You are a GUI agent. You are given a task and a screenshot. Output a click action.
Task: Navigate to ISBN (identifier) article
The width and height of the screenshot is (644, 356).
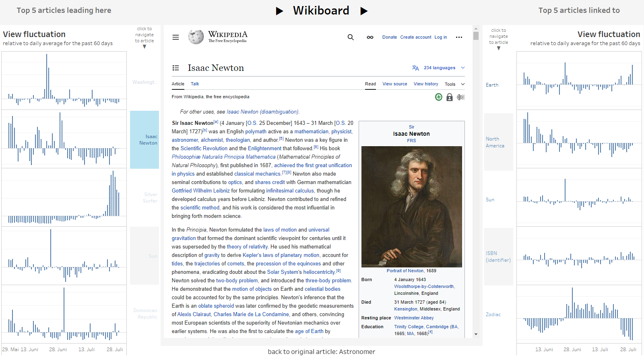point(499,257)
